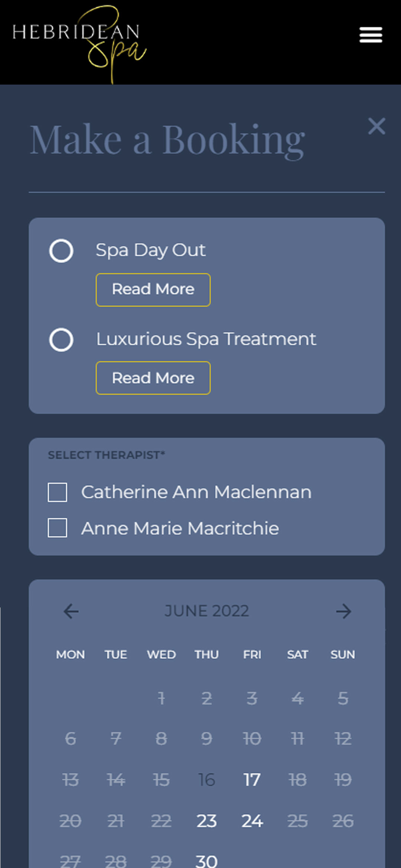Open the hamburger navigation menu
The image size is (401, 868).
[x=371, y=35]
